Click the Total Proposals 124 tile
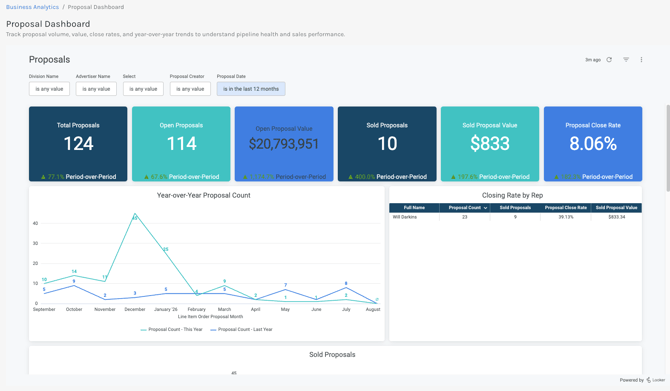The width and height of the screenshot is (670, 391). (x=78, y=144)
